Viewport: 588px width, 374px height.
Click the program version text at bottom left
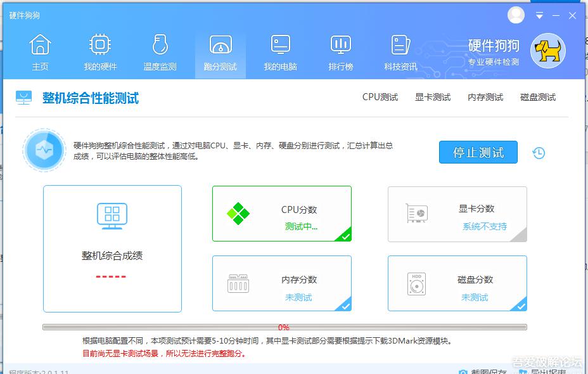tap(39, 372)
